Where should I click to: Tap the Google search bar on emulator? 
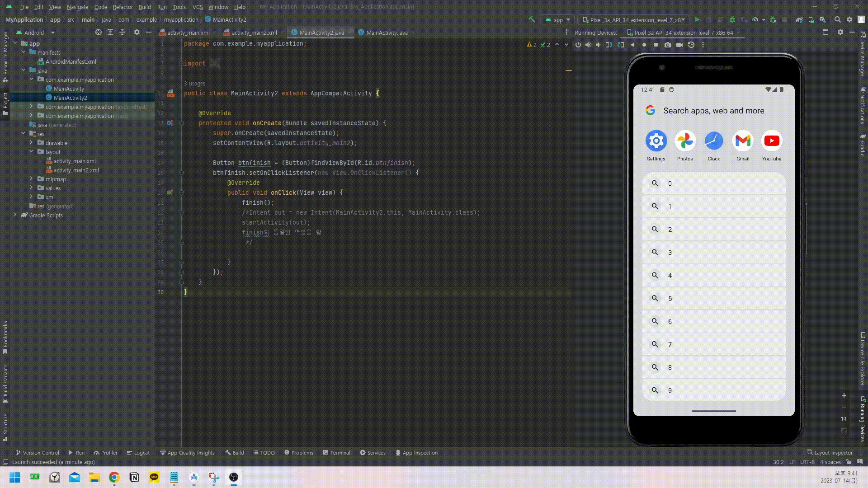pyautogui.click(x=713, y=111)
